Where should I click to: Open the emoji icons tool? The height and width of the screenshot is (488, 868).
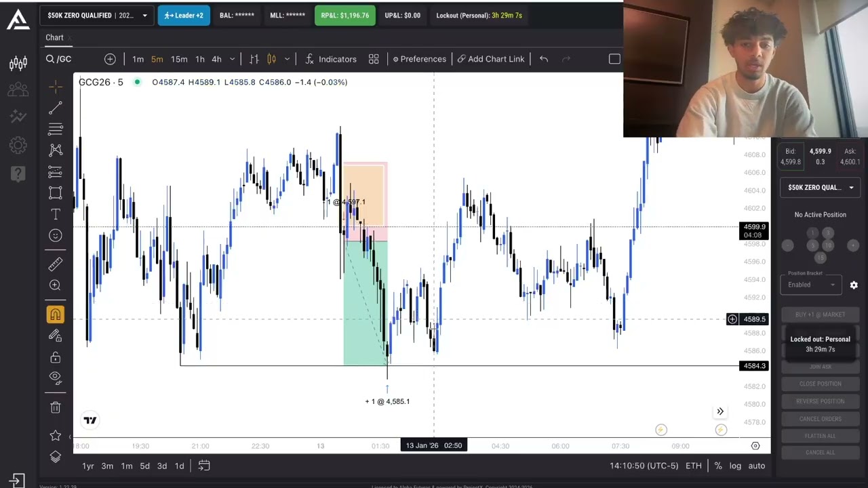56,235
